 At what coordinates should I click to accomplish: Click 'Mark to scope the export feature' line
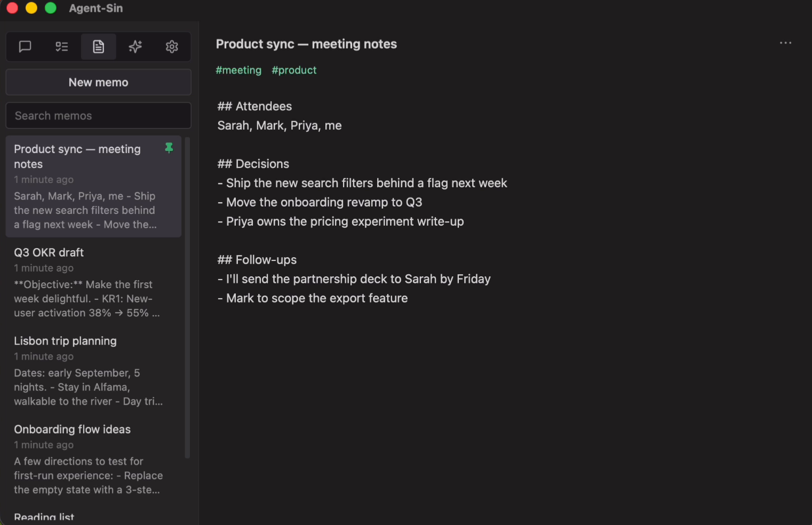[313, 298]
